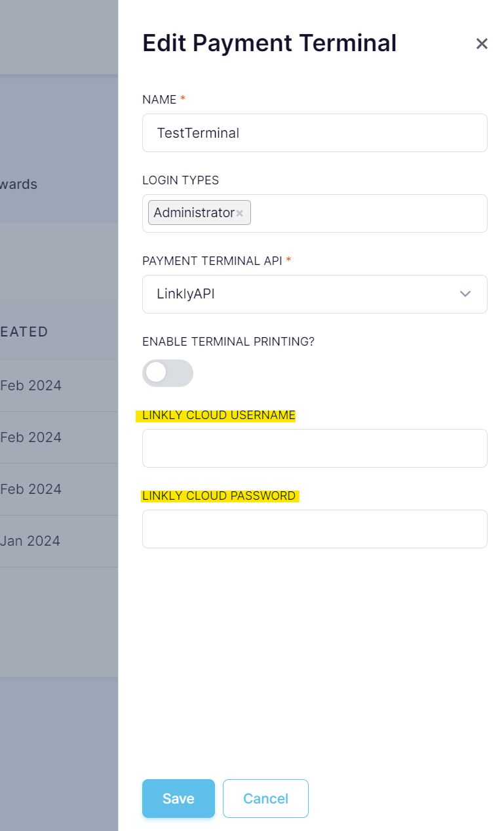The width and height of the screenshot is (504, 831).
Task: Click the Linkly Cloud Password label
Action: [219, 496]
